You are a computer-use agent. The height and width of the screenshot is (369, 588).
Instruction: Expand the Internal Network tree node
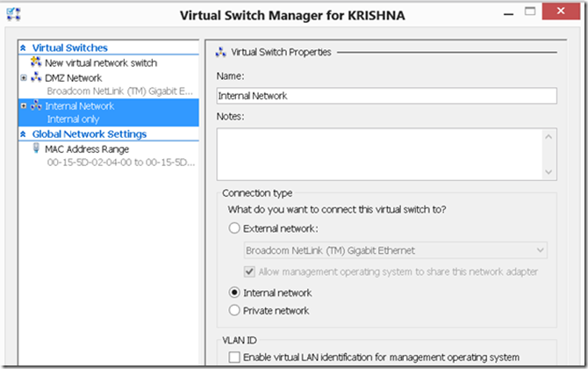click(x=24, y=105)
